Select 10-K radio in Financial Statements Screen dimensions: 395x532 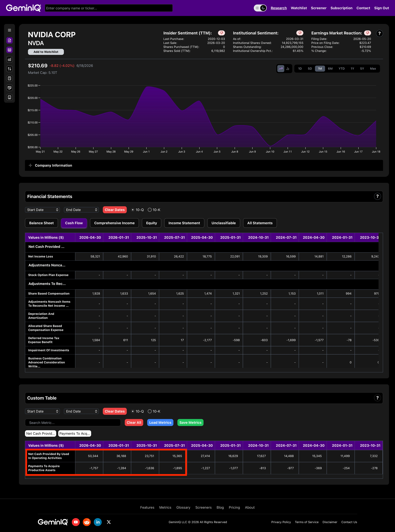click(x=150, y=210)
